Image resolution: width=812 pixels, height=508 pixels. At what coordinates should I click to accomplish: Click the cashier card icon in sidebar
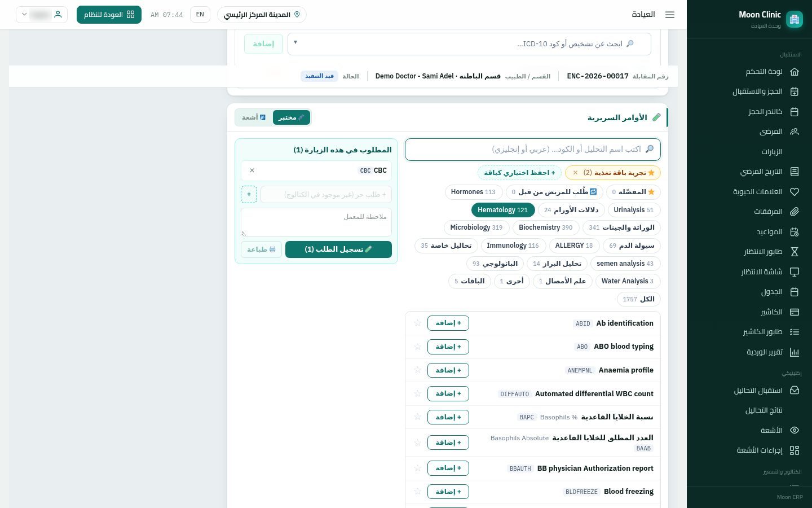point(795,312)
